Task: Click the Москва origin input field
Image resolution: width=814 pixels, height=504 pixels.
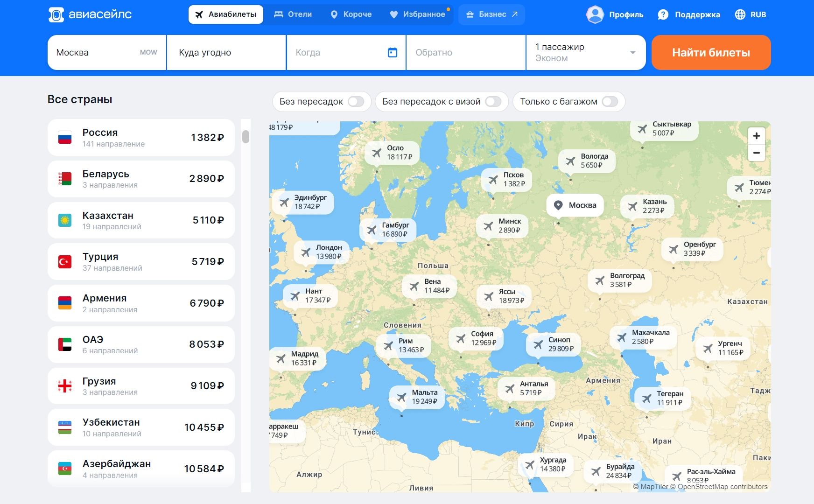Action: 107,53
